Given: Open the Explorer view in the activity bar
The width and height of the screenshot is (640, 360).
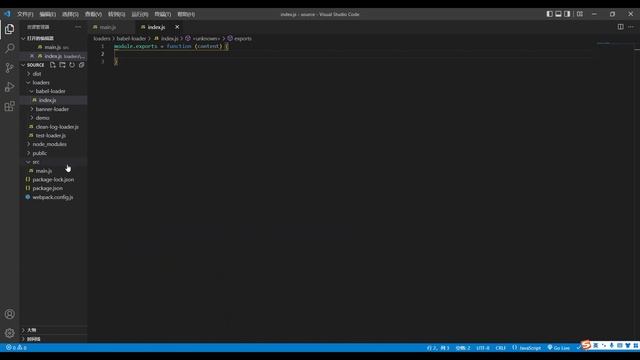Looking at the screenshot, I should [9, 29].
